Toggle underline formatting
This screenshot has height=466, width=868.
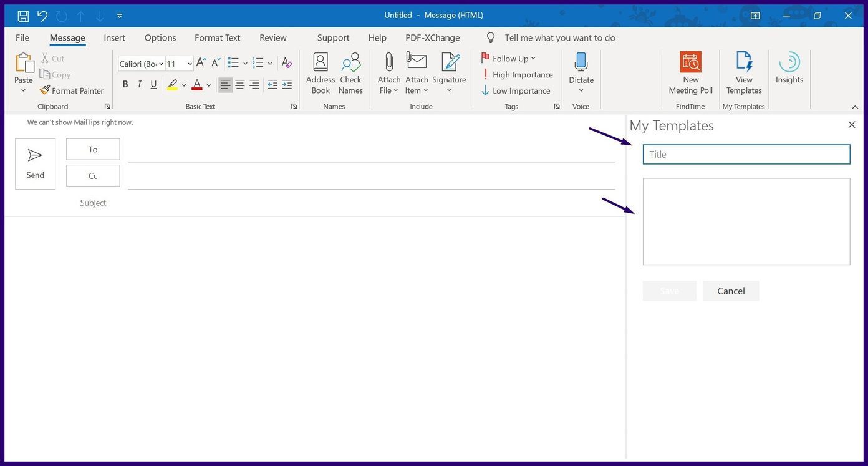[x=153, y=84]
